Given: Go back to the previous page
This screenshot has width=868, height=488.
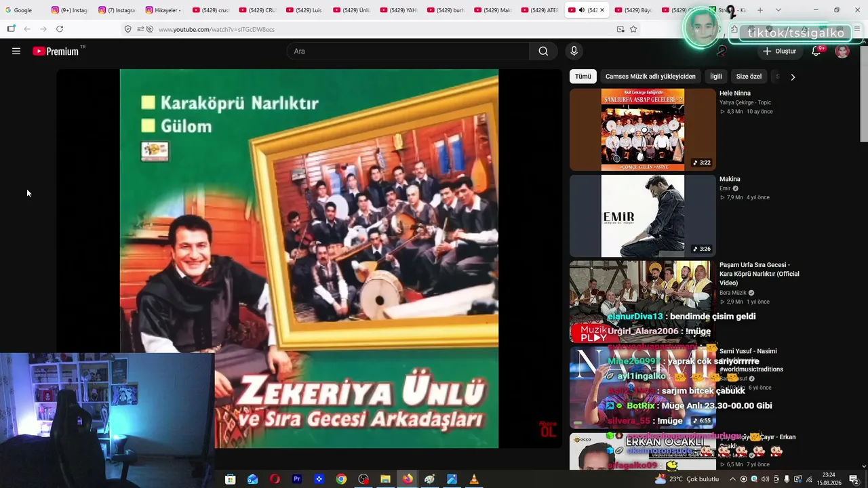Looking at the screenshot, I should [27, 29].
